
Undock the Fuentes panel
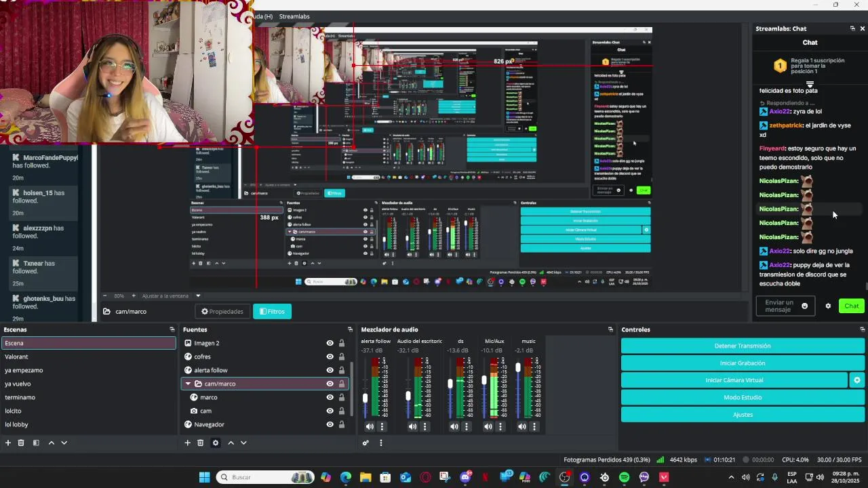(x=350, y=329)
